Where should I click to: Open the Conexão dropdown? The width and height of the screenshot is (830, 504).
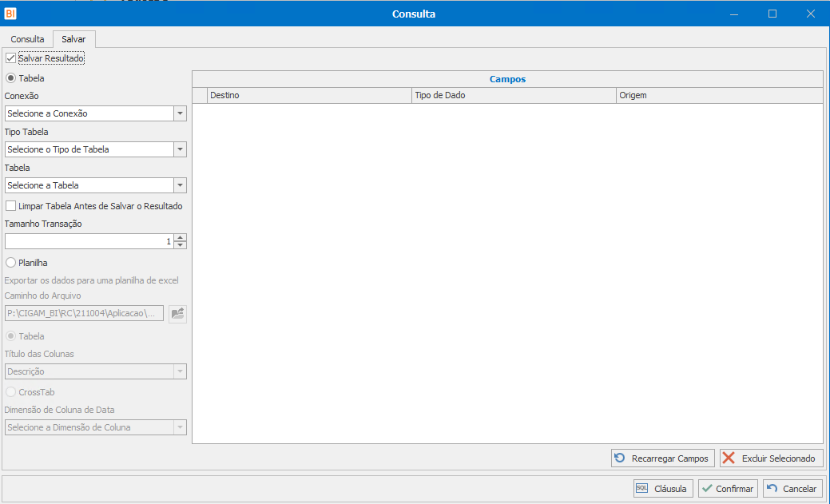coord(180,113)
